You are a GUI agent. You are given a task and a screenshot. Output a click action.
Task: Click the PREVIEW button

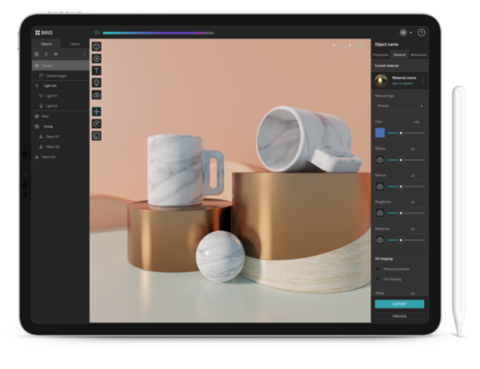click(x=400, y=316)
